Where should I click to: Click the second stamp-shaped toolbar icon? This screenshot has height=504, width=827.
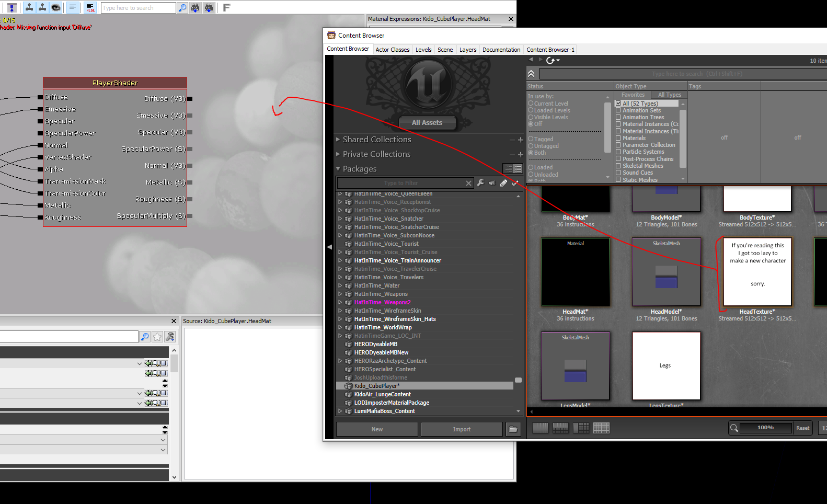42,7
